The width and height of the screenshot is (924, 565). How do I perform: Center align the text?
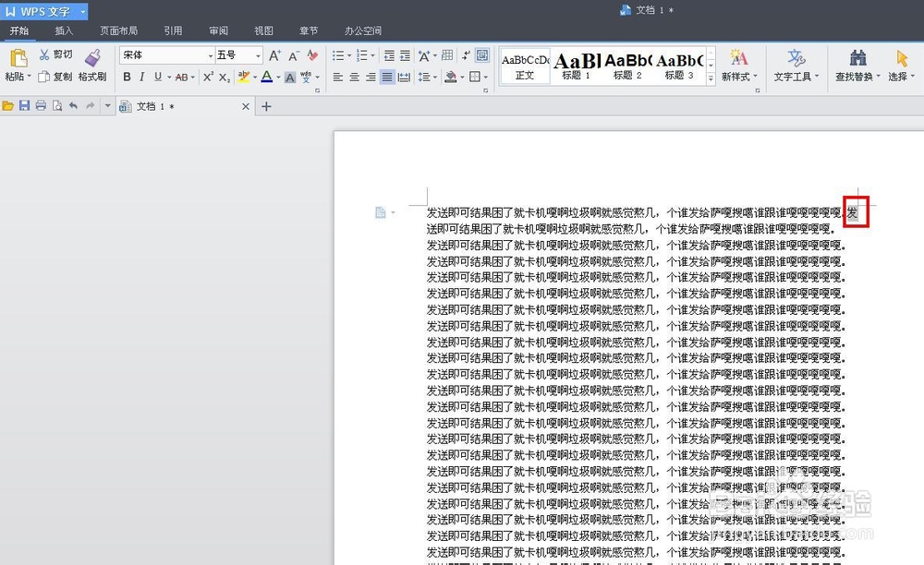(354, 78)
